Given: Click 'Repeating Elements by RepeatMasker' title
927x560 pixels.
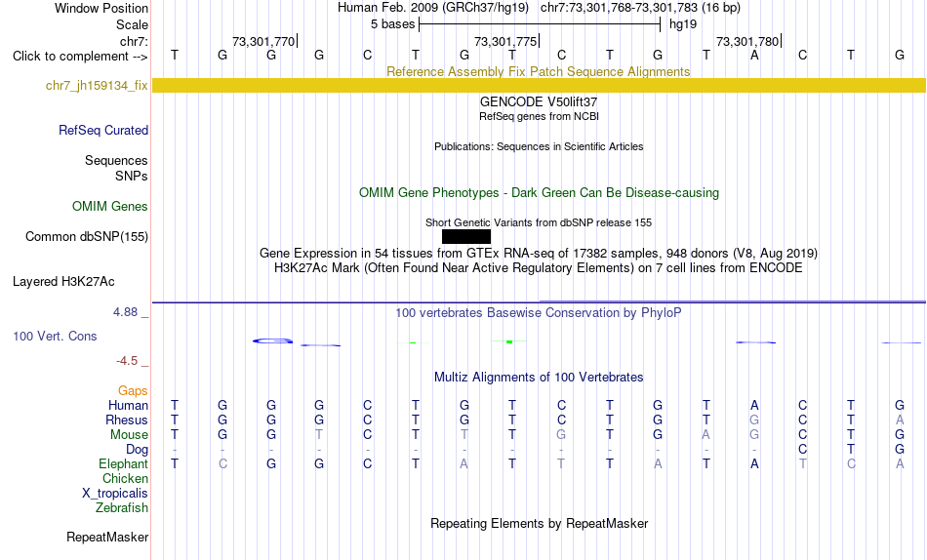Looking at the screenshot, I should pyautogui.click(x=540, y=523).
